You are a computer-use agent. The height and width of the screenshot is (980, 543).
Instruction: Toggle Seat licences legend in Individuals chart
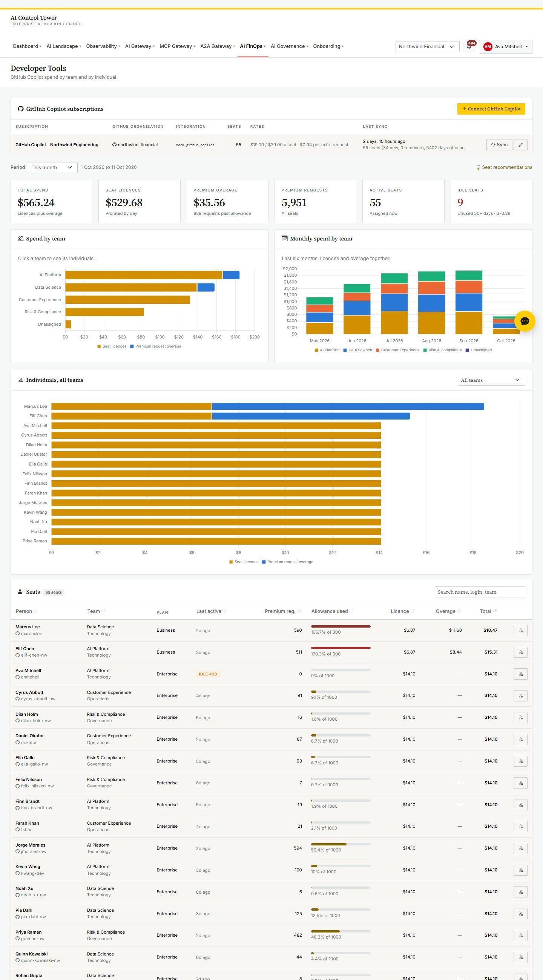point(244,562)
